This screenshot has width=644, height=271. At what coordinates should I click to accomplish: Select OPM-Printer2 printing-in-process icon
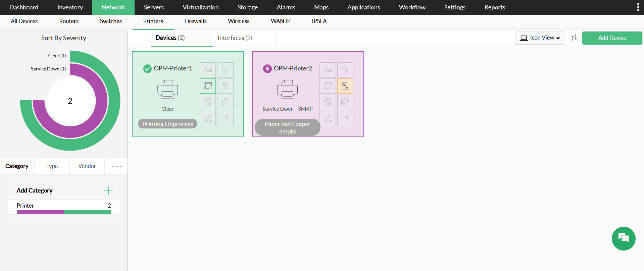tap(328, 86)
